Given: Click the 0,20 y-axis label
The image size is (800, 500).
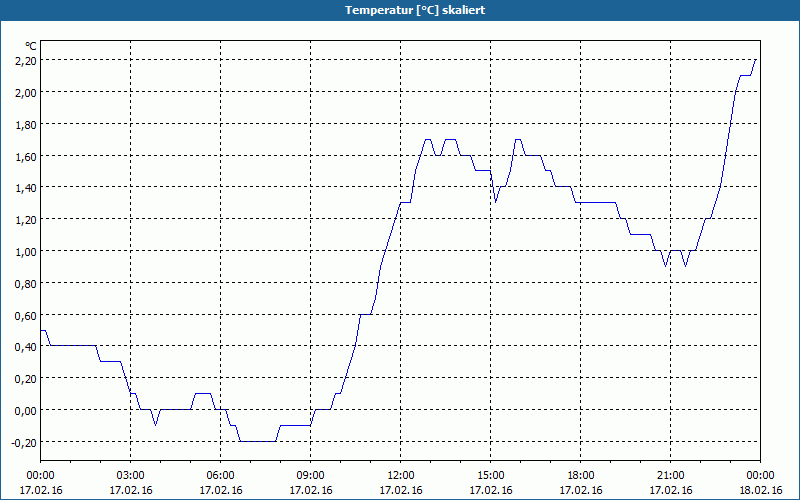Looking at the screenshot, I should click(x=26, y=379).
